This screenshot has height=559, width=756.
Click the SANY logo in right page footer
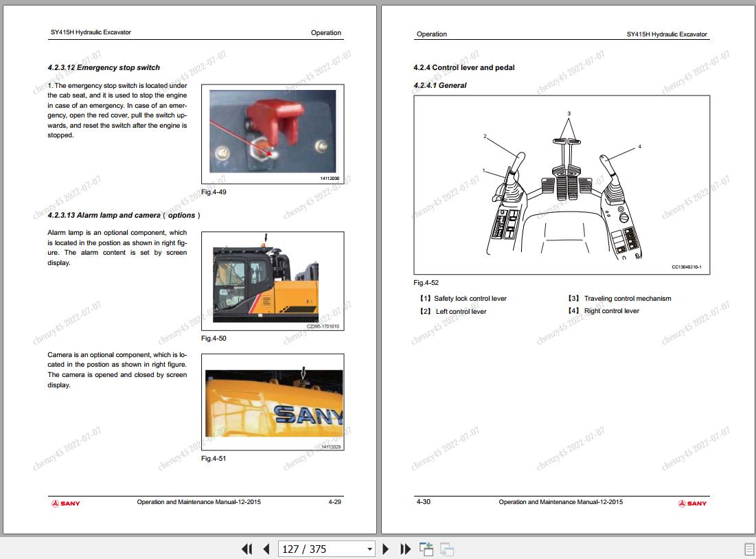click(692, 503)
